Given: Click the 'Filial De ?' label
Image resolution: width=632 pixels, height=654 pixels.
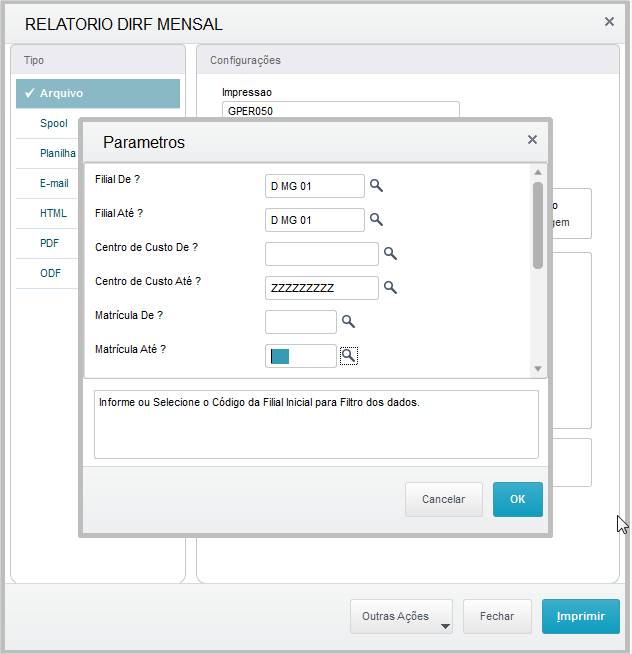Looking at the screenshot, I should 117,179.
